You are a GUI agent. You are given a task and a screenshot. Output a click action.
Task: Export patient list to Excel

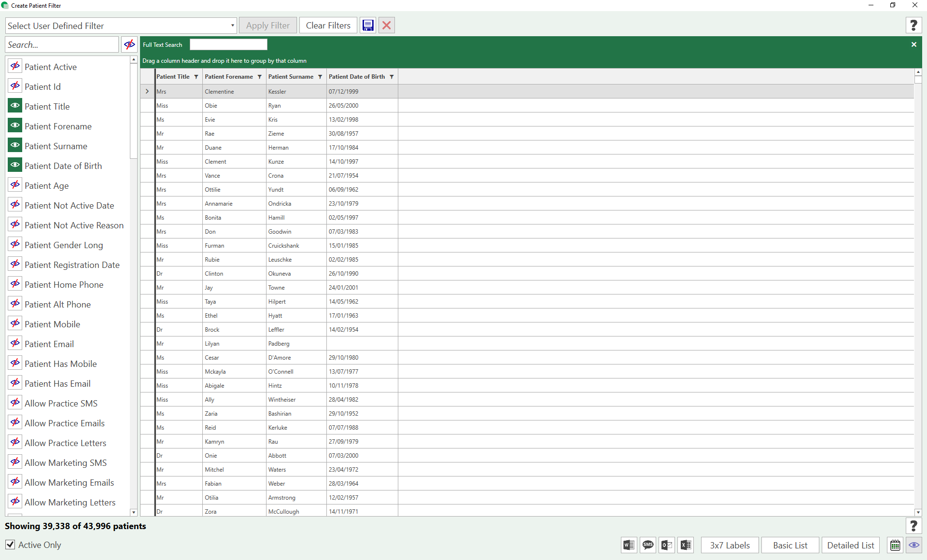pos(686,545)
